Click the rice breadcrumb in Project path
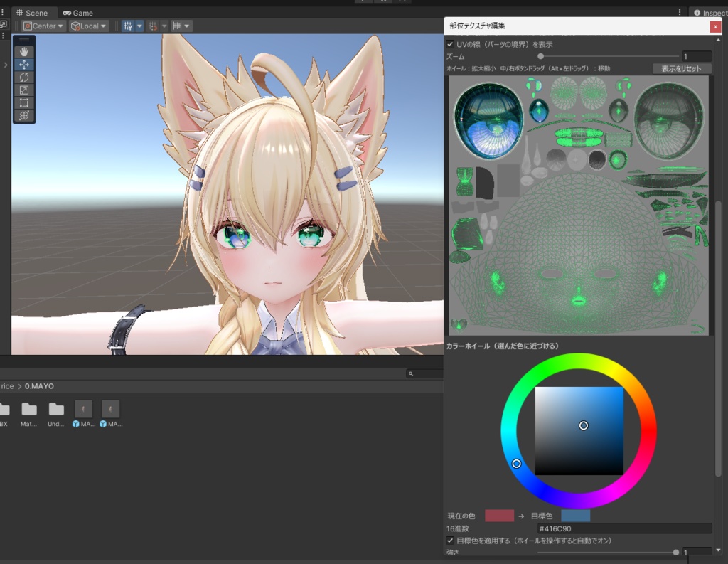This screenshot has width=728, height=564. click(7, 386)
